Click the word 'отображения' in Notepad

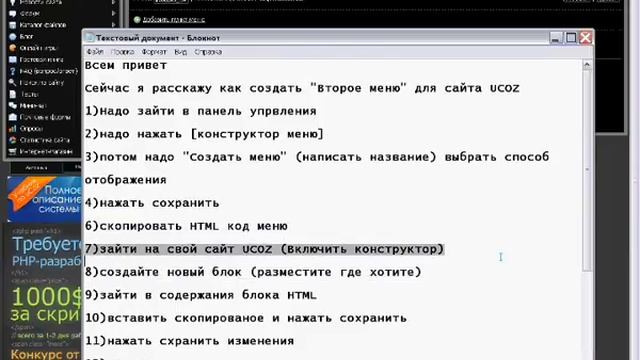click(x=126, y=180)
